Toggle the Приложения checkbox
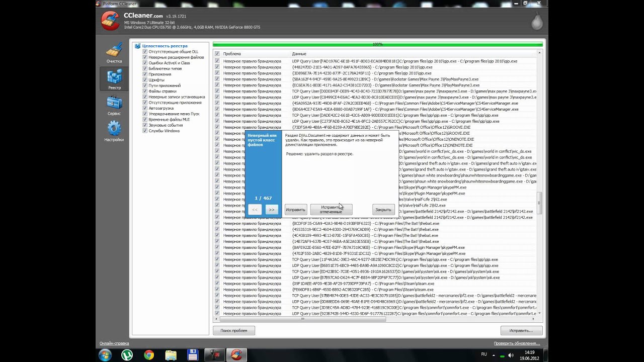Viewport: 644px width, 362px height. coord(145,74)
